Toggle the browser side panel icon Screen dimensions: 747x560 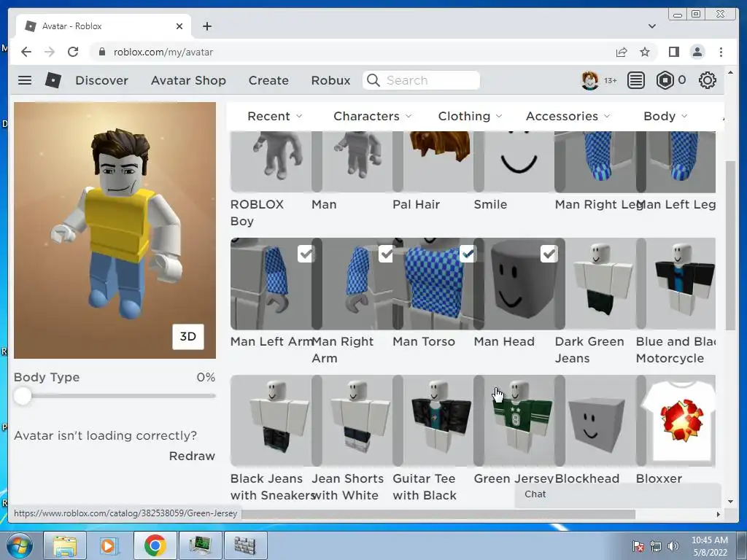[673, 52]
